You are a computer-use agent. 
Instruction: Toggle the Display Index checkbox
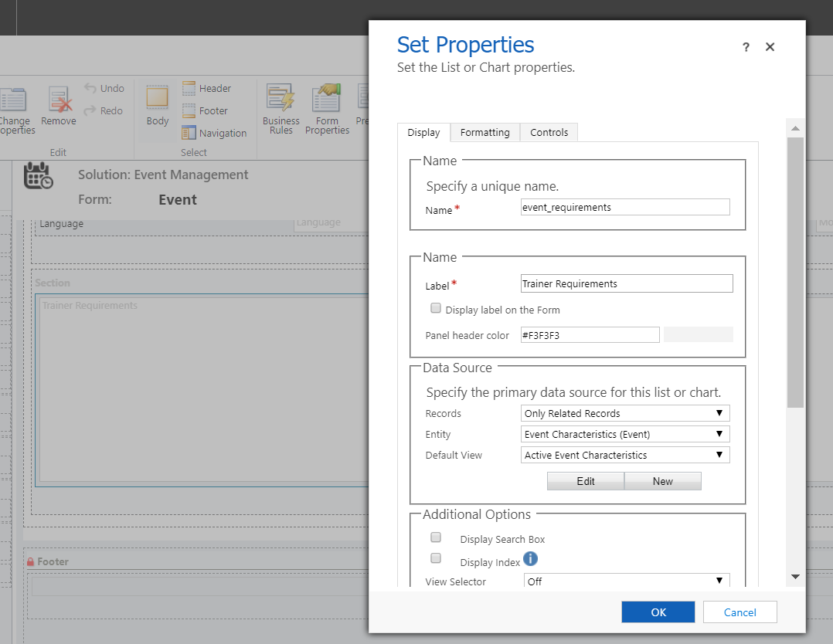[x=436, y=558]
